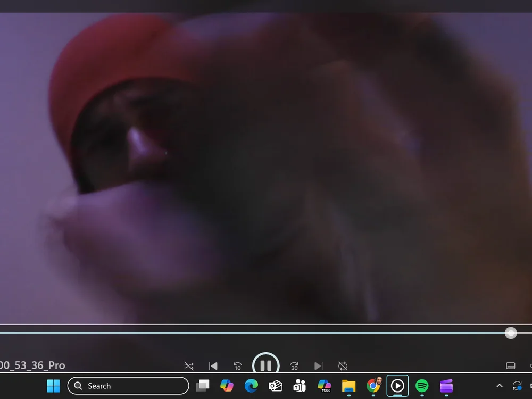Open Spotify from taskbar
The image size is (532, 399).
(x=422, y=386)
